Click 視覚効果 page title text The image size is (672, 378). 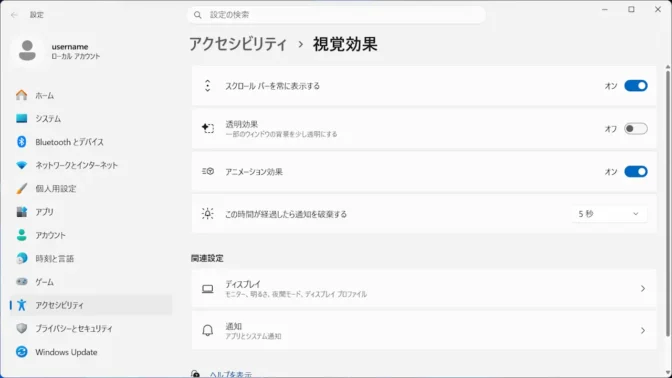[x=345, y=44]
